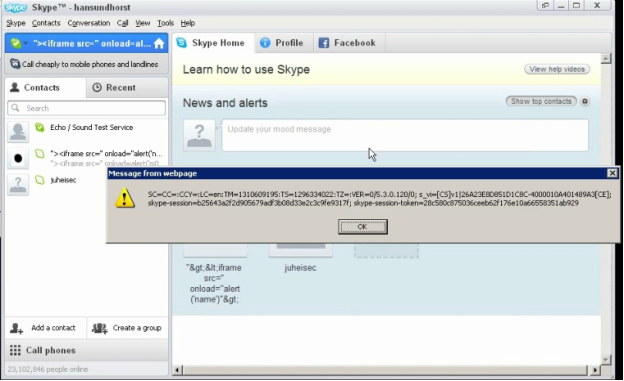Click the juheisec top contact card

point(300,258)
